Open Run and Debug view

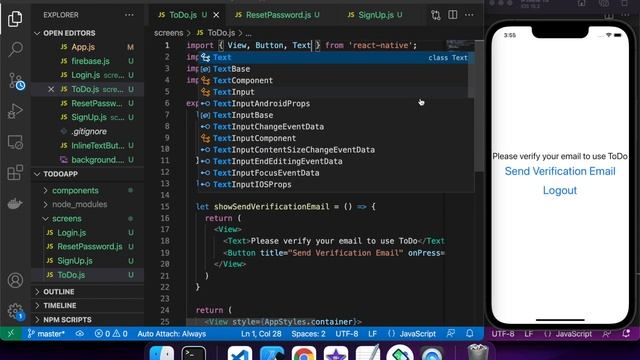click(15, 111)
